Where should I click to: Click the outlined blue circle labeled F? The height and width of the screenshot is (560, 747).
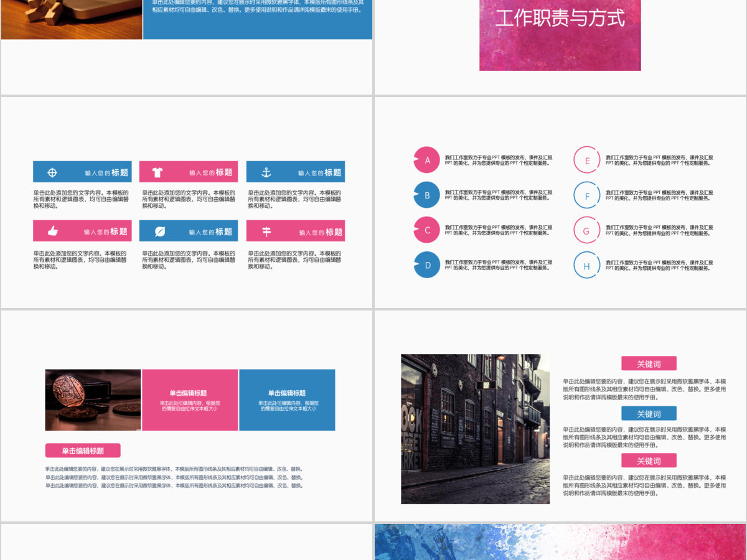click(x=586, y=195)
